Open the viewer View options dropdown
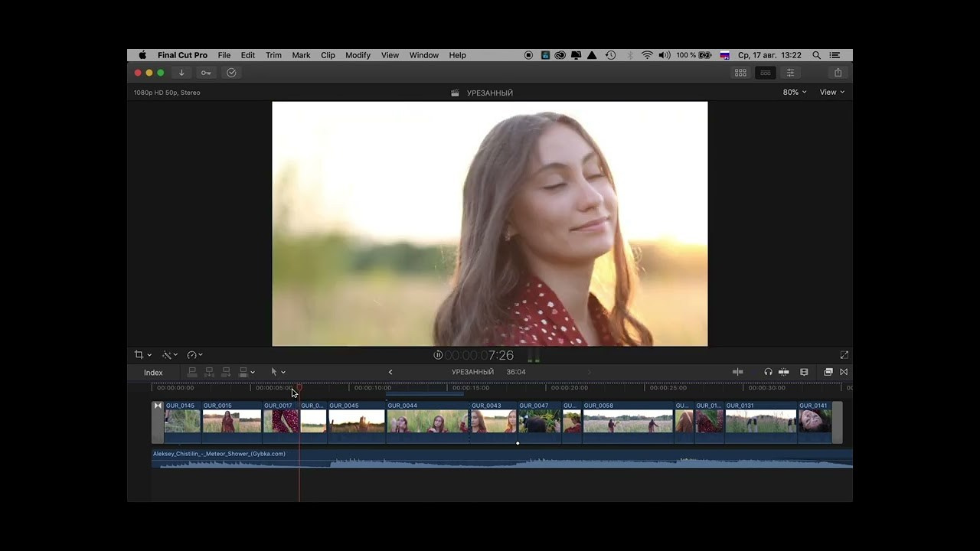 click(x=831, y=92)
